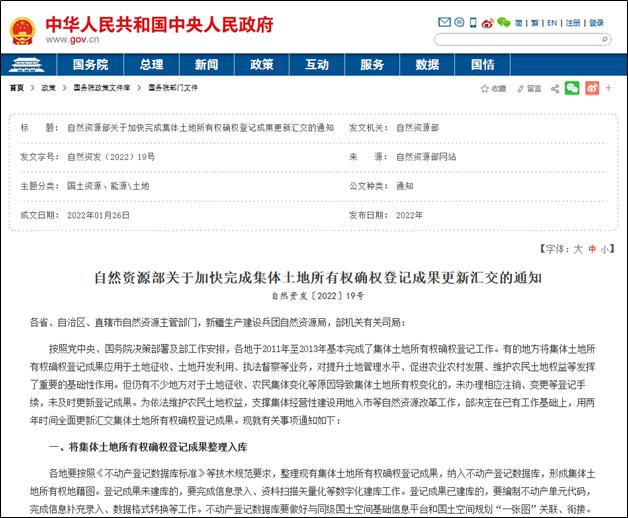The height and width of the screenshot is (518, 628).
Task: Click issuing agency value 自然资源部
Action: (417, 128)
